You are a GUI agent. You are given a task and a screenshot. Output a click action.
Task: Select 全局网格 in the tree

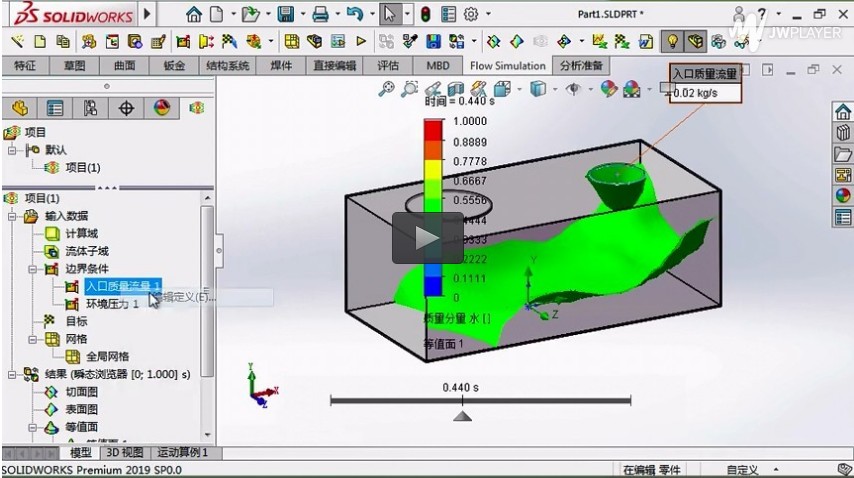[x=106, y=356]
